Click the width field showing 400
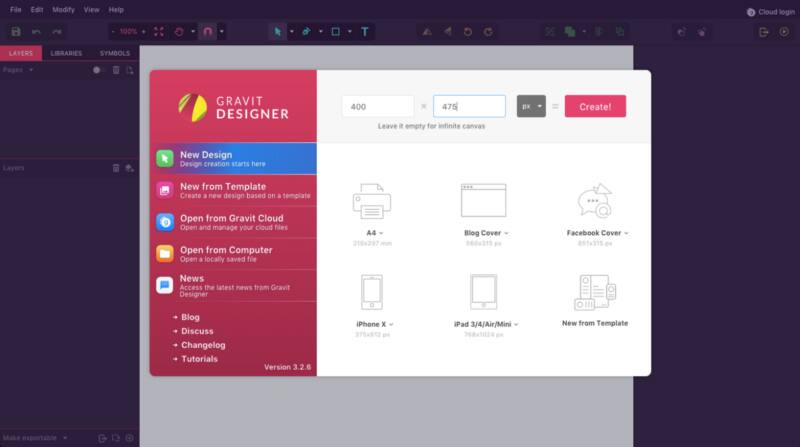This screenshot has width=800, height=447. click(378, 106)
